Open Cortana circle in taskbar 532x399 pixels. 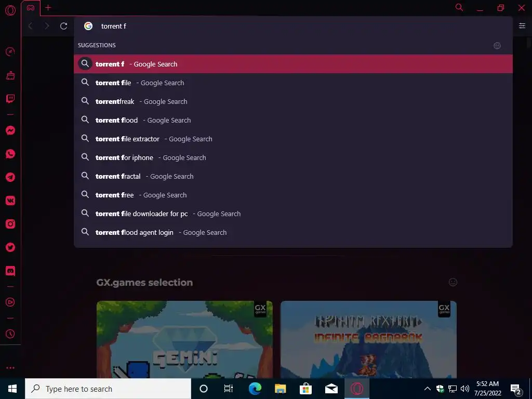(x=204, y=389)
